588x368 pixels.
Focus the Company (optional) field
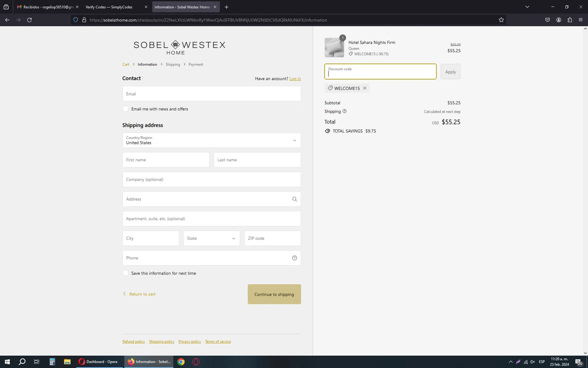(x=212, y=180)
